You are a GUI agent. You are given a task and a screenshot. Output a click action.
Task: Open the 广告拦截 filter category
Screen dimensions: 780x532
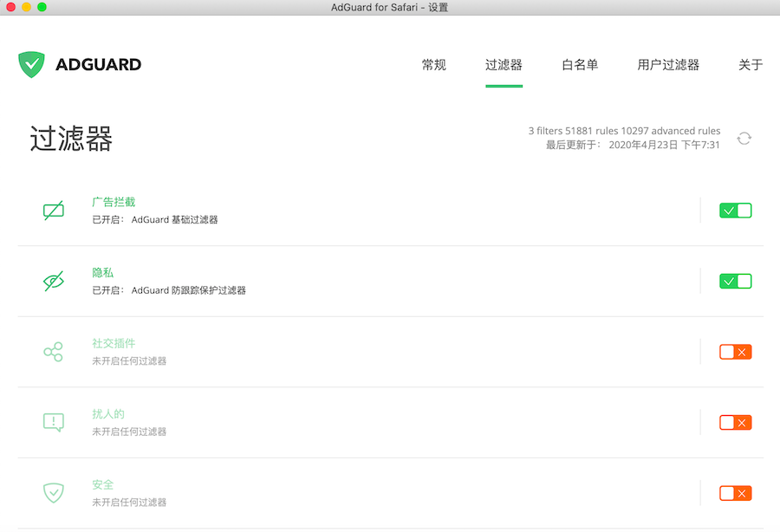coord(114,202)
